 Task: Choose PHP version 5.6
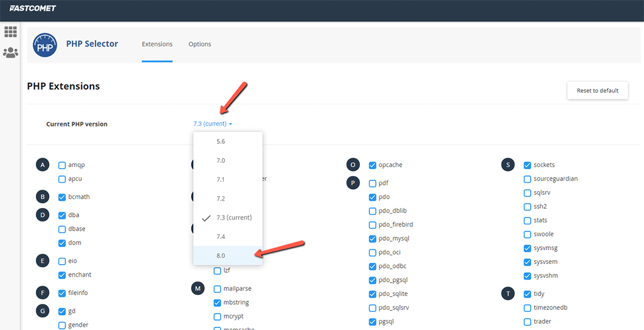coord(228,141)
